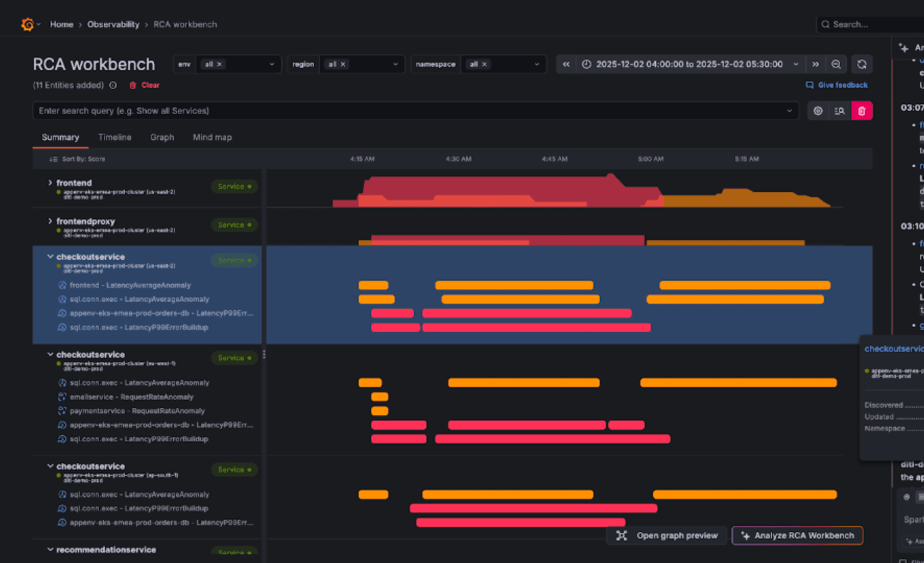Image resolution: width=924 pixels, height=563 pixels.
Task: Collapse the checkoutservice eu-west-1 row
Action: [50, 354]
